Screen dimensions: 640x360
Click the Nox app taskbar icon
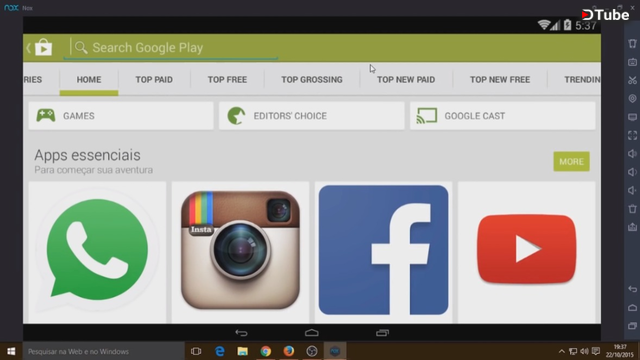coord(335,351)
